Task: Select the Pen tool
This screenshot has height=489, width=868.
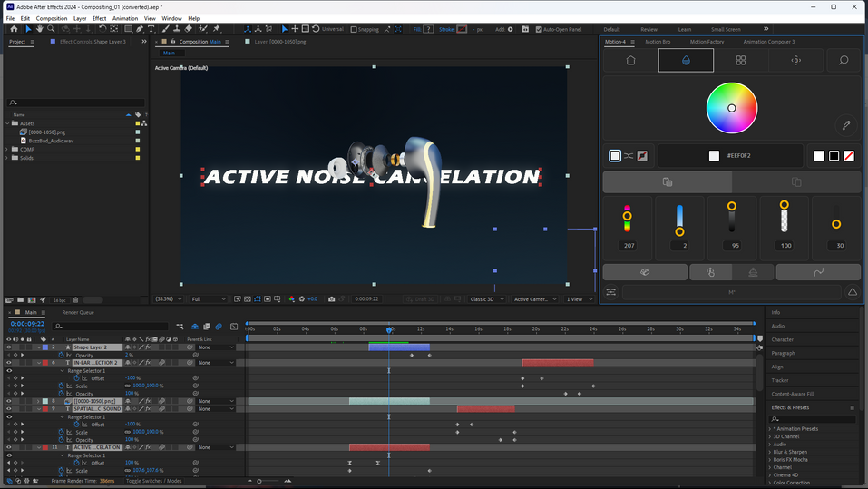Action: 140,29
